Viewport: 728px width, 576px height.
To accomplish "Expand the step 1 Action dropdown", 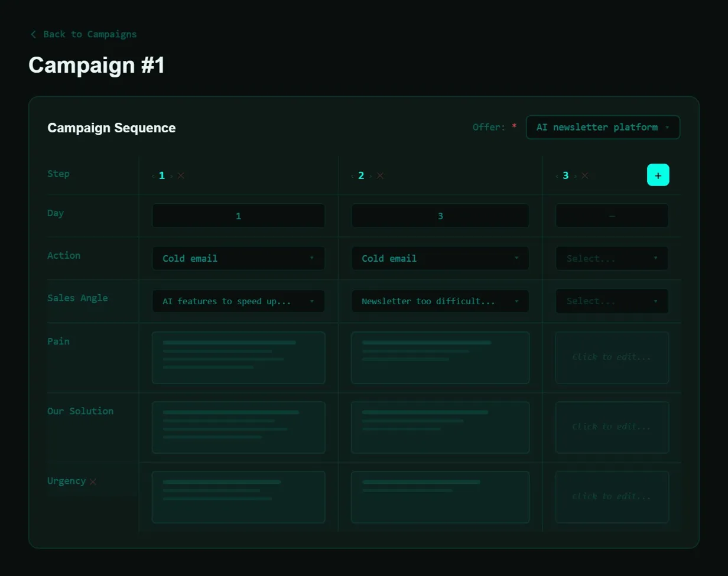I will point(238,258).
